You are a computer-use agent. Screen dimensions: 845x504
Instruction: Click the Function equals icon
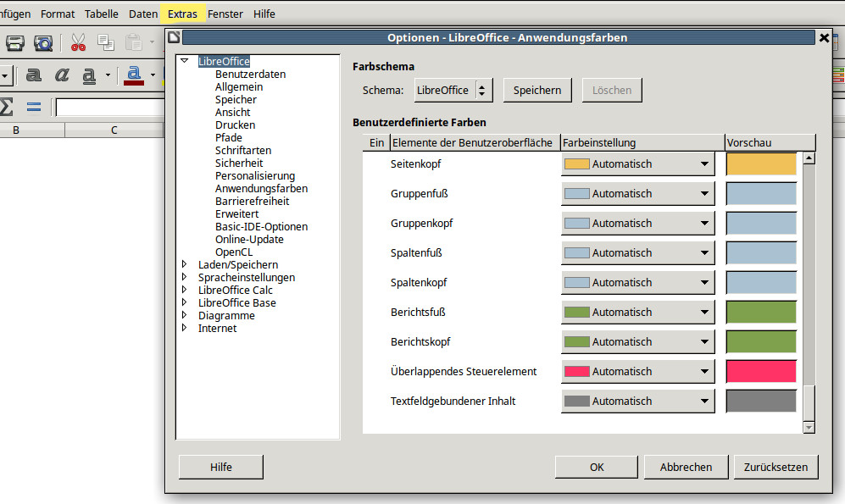click(x=34, y=107)
